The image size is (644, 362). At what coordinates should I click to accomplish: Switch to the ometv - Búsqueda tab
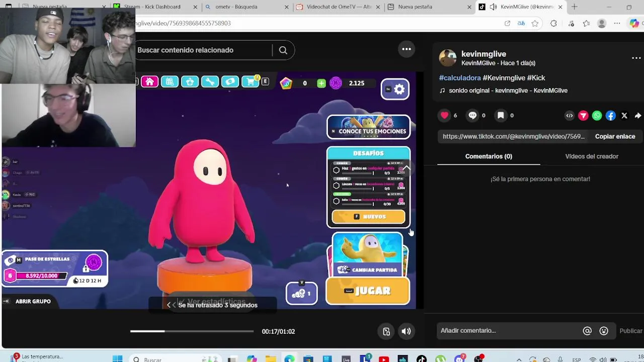point(247,7)
